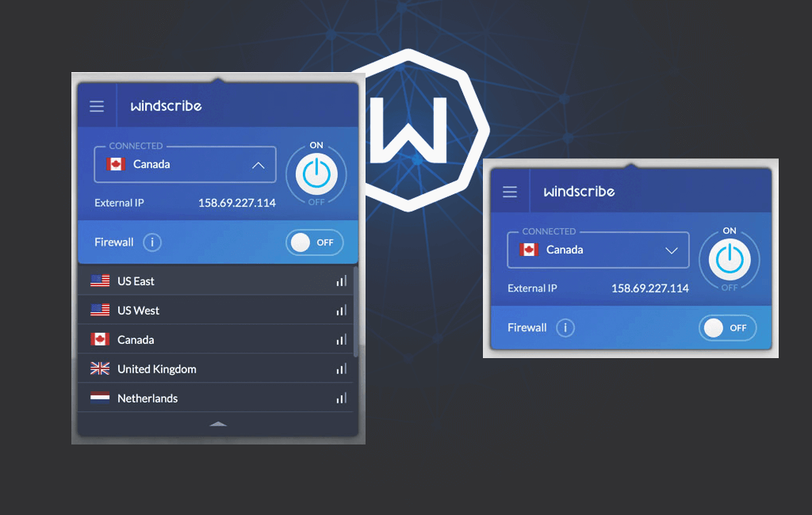812x515 pixels.
Task: Click US flag icon beside US West
Action: pyautogui.click(x=100, y=310)
